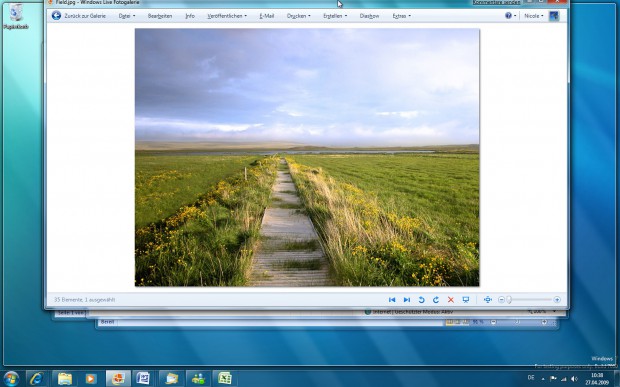
Task: Click E-Mail in the toolbar
Action: click(x=267, y=16)
